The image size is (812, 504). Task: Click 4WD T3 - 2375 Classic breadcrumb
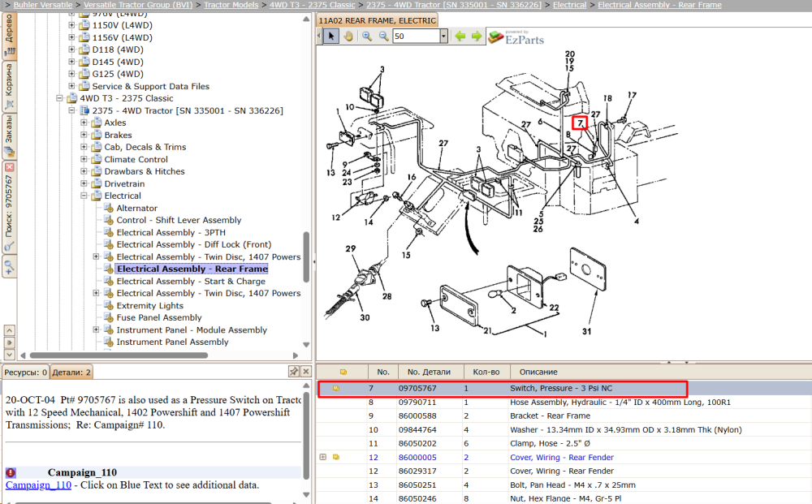tap(313, 5)
